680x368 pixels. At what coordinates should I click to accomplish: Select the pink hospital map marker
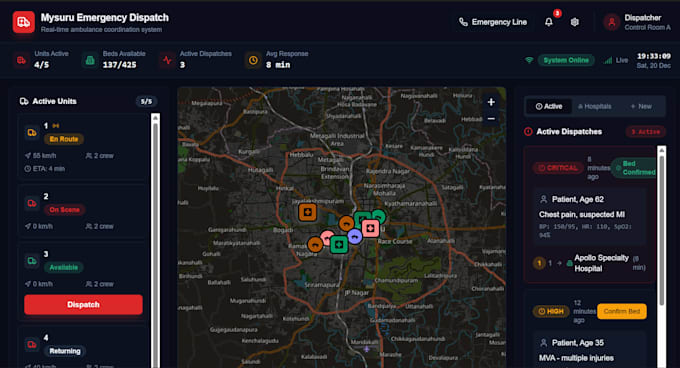[x=370, y=228]
